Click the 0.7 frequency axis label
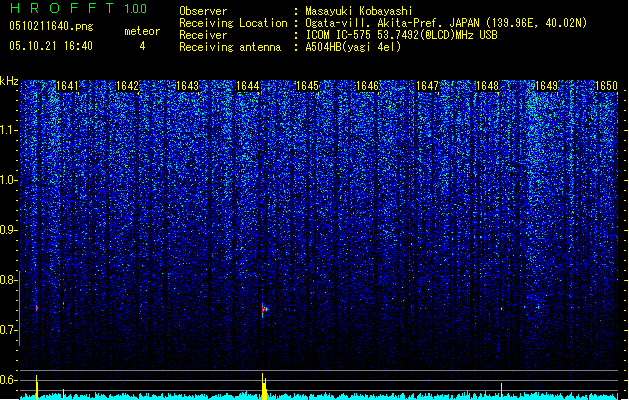 coord(9,330)
